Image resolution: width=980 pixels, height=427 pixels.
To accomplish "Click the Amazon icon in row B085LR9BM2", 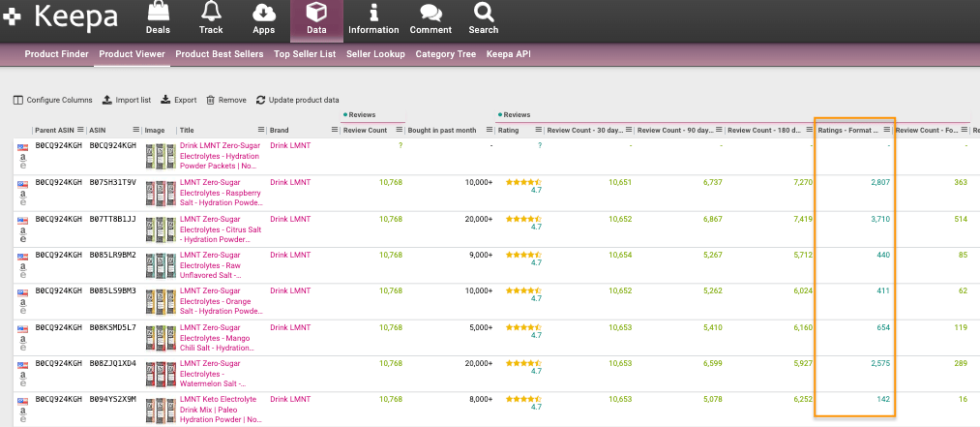I will [23, 264].
